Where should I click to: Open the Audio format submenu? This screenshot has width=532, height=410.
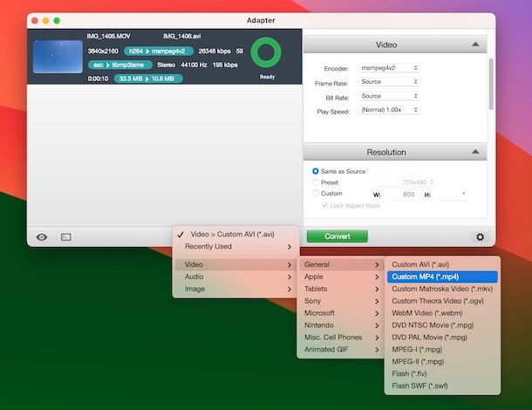pyautogui.click(x=235, y=277)
